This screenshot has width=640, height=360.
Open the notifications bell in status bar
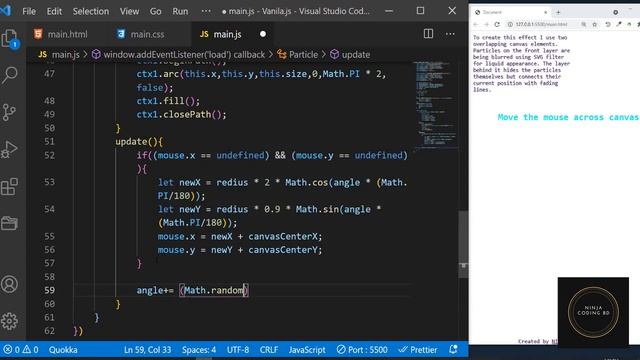[x=453, y=350]
